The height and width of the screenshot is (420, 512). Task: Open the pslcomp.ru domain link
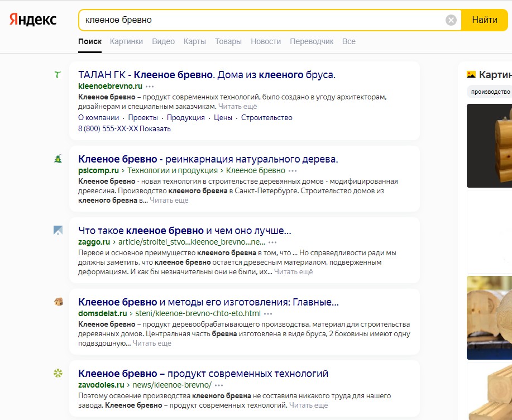coord(98,170)
